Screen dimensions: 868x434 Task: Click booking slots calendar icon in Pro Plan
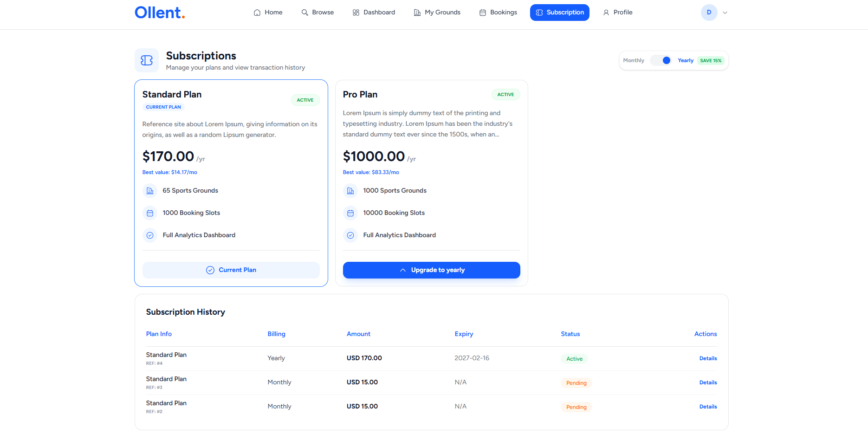tap(350, 213)
